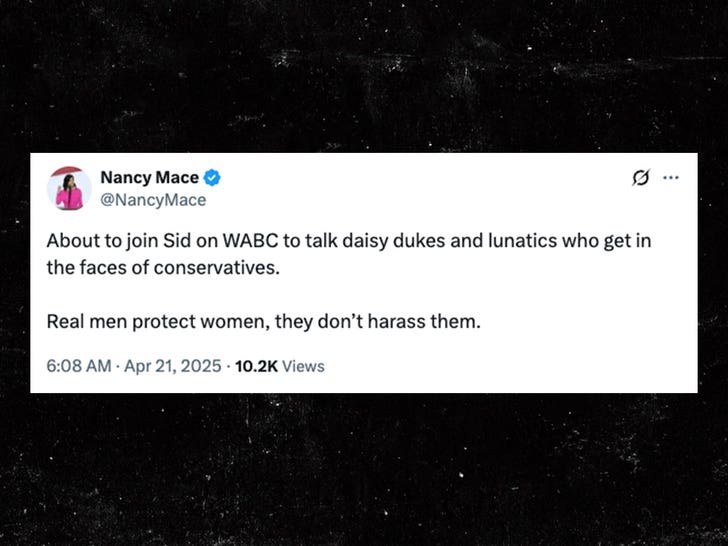This screenshot has width=728, height=546.
Task: Click the 6:08 AM timestamp
Action: pos(79,366)
